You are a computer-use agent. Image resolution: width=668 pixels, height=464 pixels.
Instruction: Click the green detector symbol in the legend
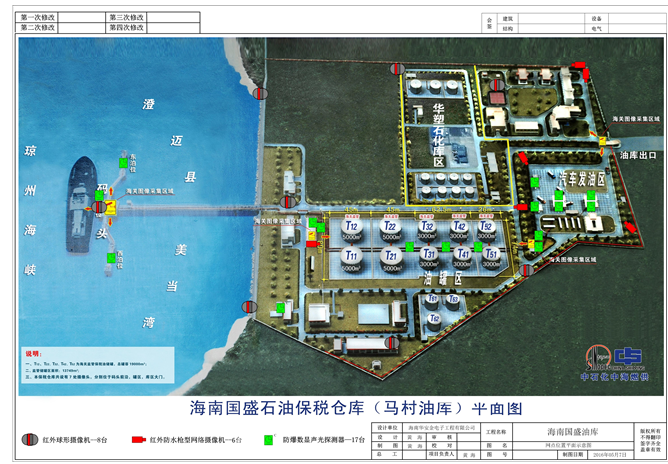pyautogui.click(x=269, y=440)
